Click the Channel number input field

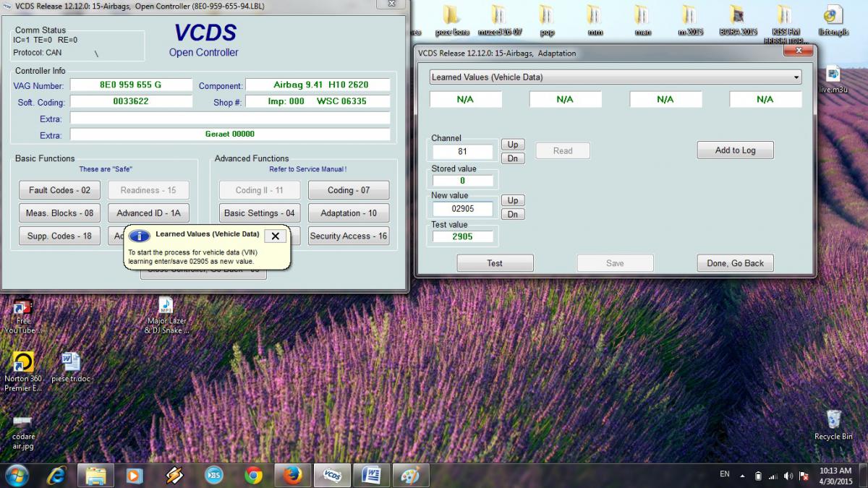[463, 152]
